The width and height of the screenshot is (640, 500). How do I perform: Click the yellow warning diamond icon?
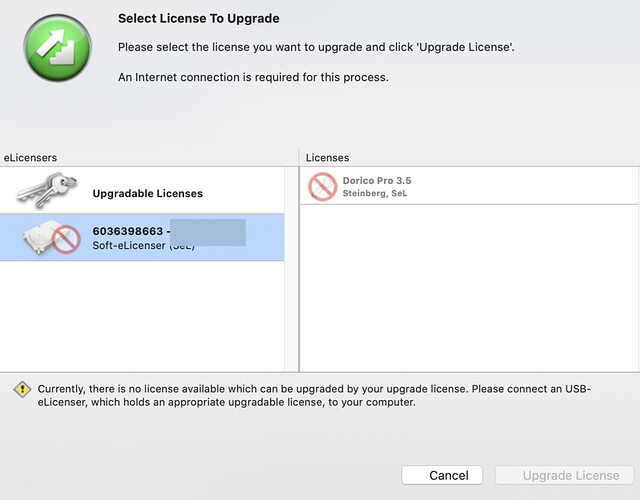pyautogui.click(x=22, y=389)
